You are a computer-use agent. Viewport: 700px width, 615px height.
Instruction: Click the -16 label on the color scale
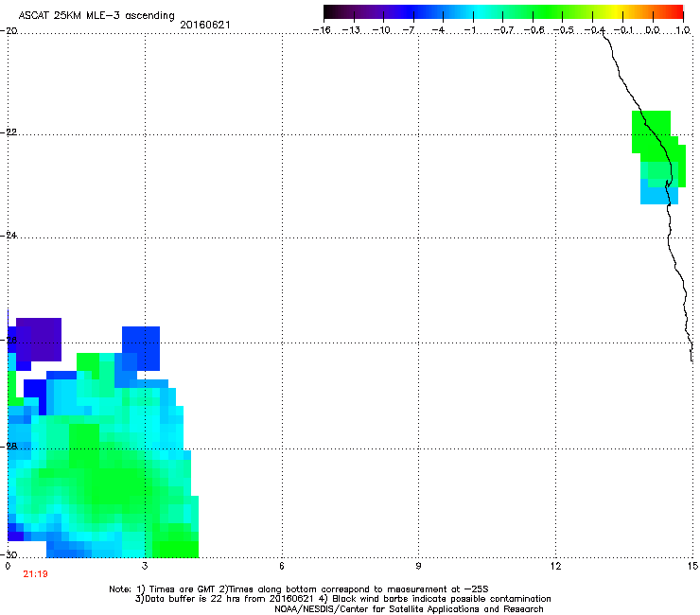coord(322,30)
